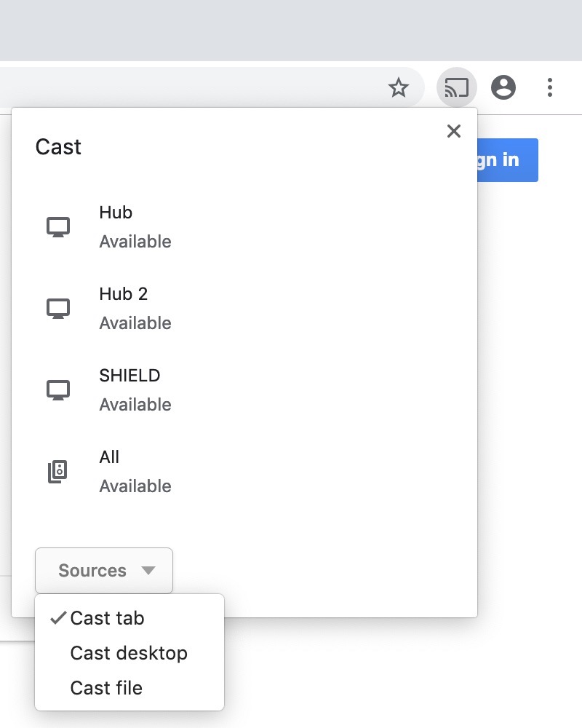Choose Cast file from the Sources menu
Screen dimensions: 582x728
tap(106, 688)
